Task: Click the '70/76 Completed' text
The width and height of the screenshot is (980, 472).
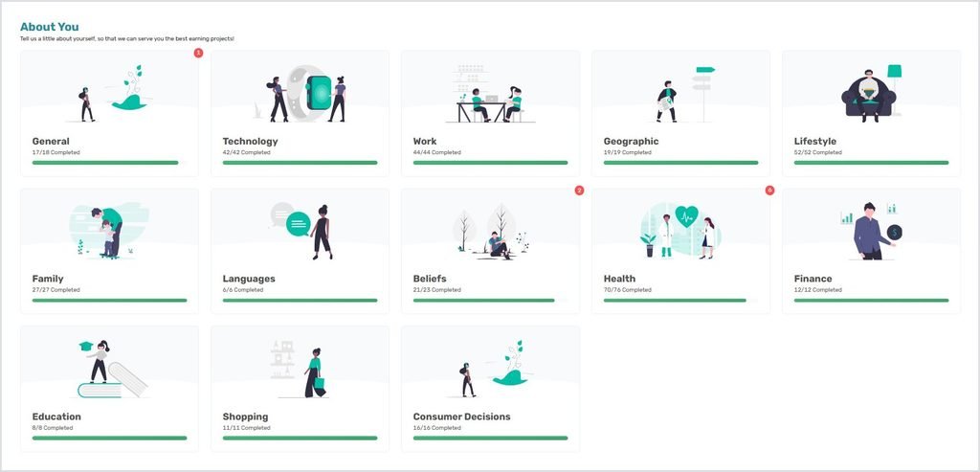Action: click(x=627, y=290)
